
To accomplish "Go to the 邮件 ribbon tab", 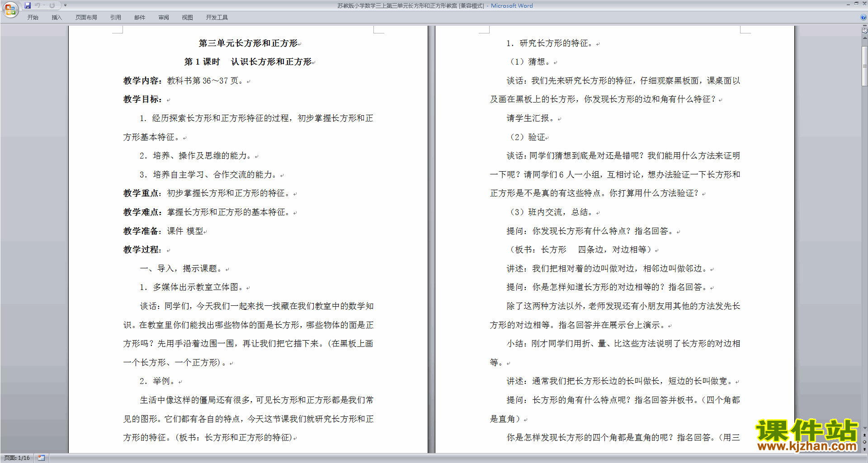I will point(140,17).
